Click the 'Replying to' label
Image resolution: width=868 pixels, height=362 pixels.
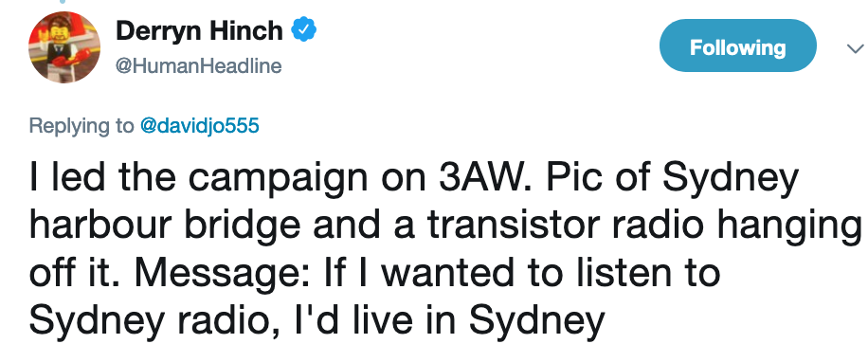click(x=81, y=126)
